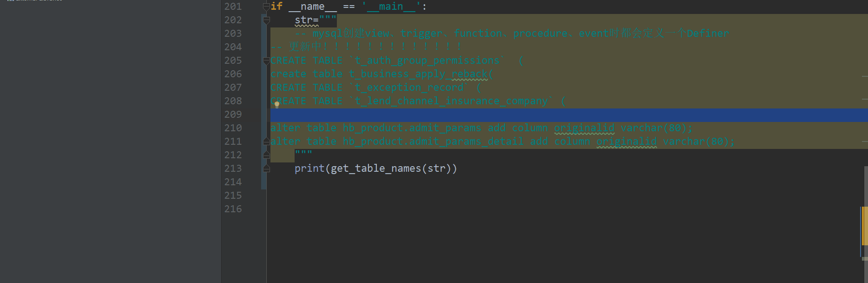Image resolution: width=868 pixels, height=283 pixels.
Task: Click 'varchar(80);' on line 211
Action: (699, 141)
